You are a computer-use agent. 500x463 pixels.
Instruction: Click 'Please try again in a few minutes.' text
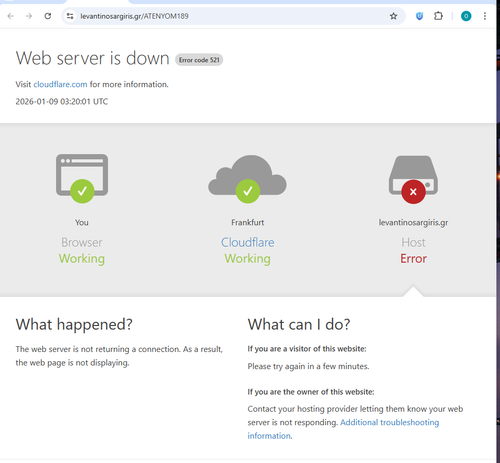pos(308,366)
